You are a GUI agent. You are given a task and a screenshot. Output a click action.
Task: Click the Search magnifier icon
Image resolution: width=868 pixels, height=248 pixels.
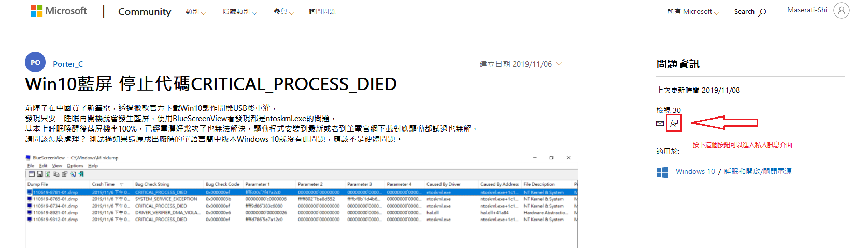(762, 12)
